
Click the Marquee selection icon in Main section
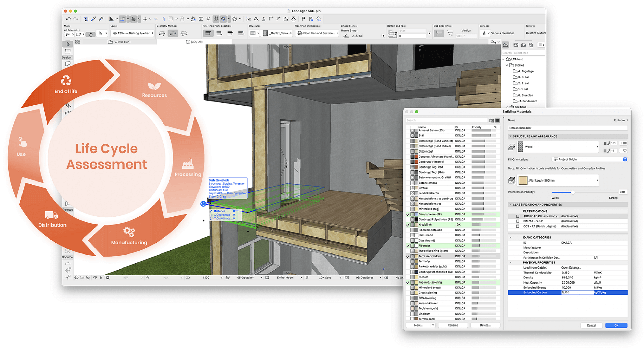click(x=78, y=34)
